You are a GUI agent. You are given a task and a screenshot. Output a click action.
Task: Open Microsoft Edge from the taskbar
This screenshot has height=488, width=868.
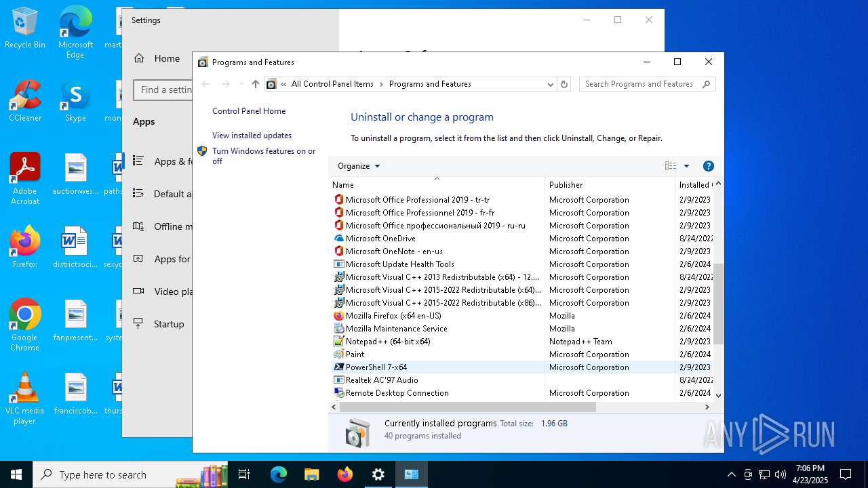279,474
